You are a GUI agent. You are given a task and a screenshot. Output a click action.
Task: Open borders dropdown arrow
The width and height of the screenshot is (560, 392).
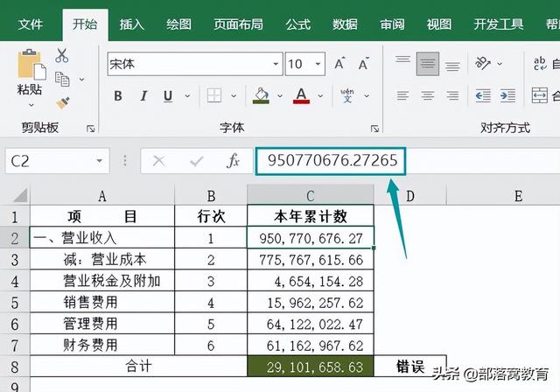tap(234, 95)
